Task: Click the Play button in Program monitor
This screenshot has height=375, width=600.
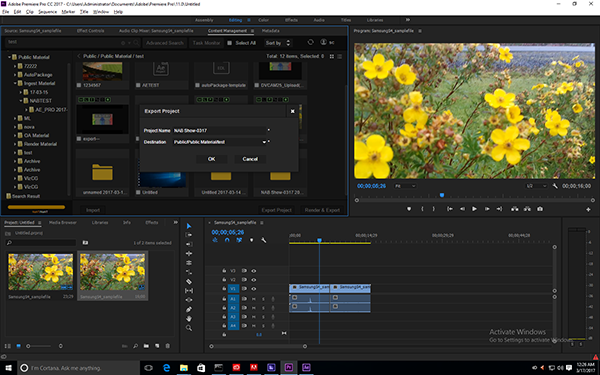Action: tap(474, 209)
